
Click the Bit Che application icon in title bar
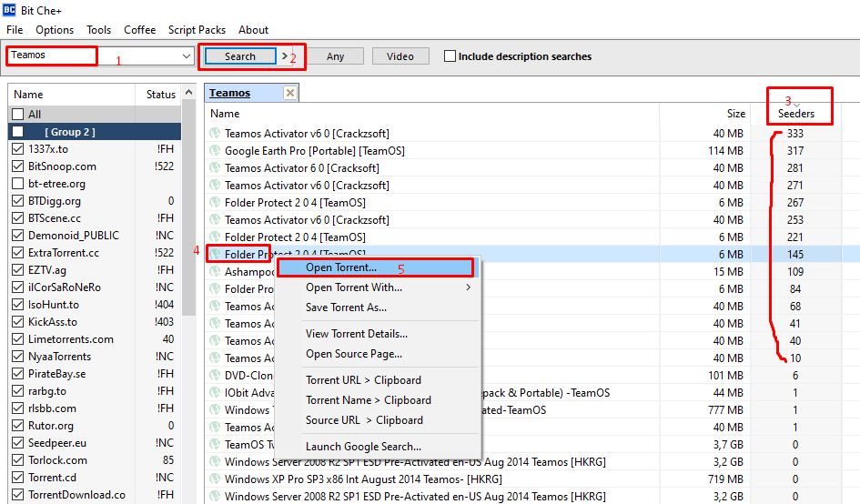[x=9, y=10]
